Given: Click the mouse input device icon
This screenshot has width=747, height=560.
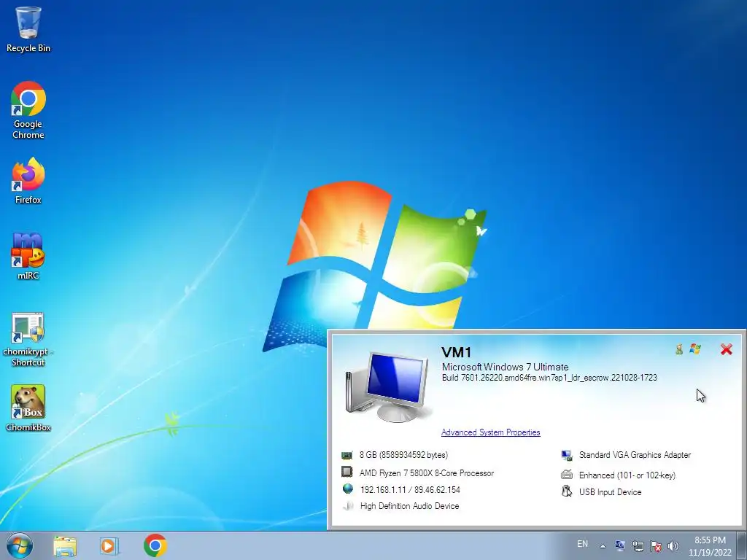Looking at the screenshot, I should tap(566, 491).
